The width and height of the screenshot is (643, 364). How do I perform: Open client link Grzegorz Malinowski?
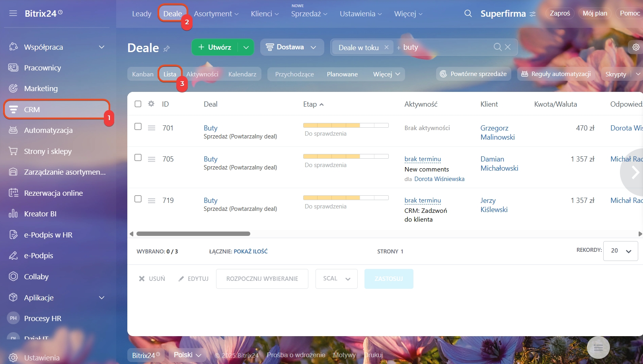pos(497,132)
